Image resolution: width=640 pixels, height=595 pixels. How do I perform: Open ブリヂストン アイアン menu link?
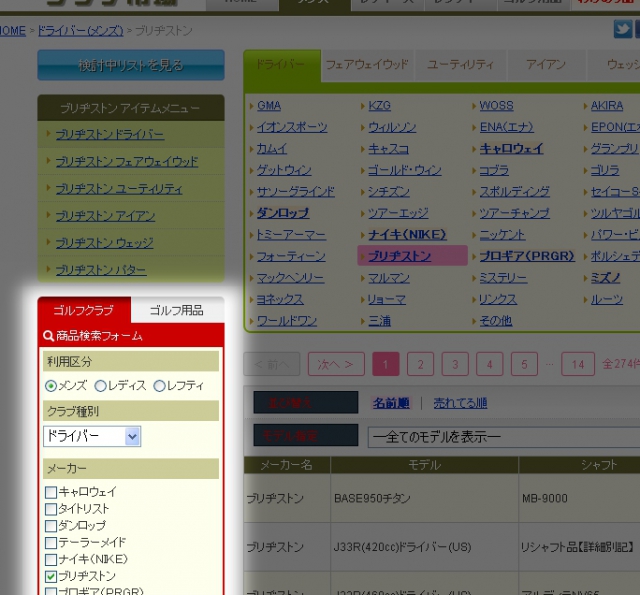pos(105,215)
